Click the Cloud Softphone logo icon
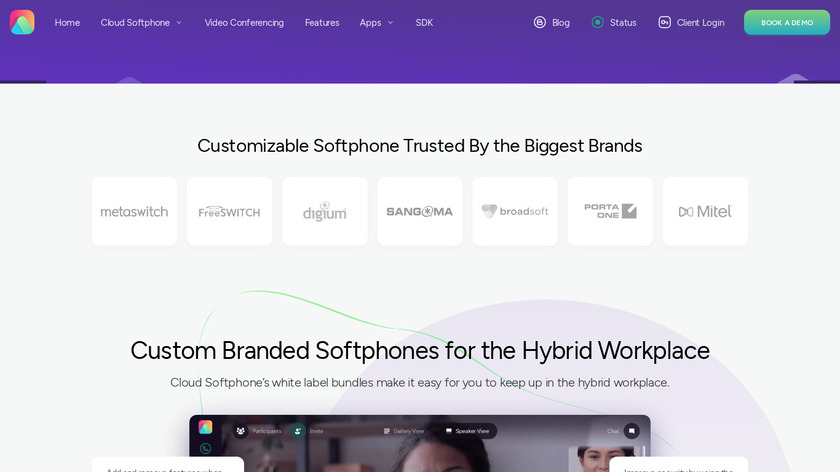This screenshot has height=472, width=840. coord(22,22)
